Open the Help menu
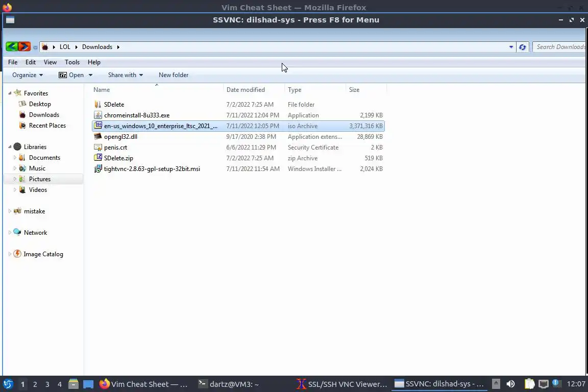Viewport: 588px width, 392px height. [x=94, y=62]
